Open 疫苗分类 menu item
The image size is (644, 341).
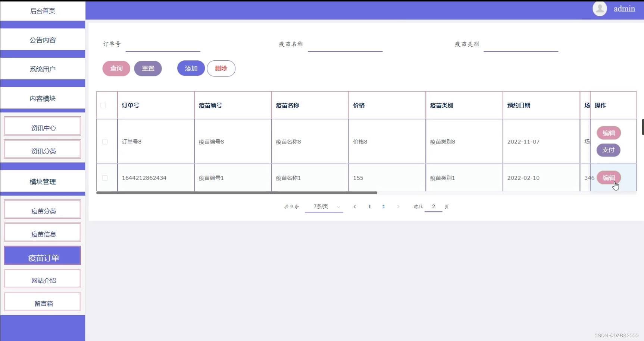(43, 209)
